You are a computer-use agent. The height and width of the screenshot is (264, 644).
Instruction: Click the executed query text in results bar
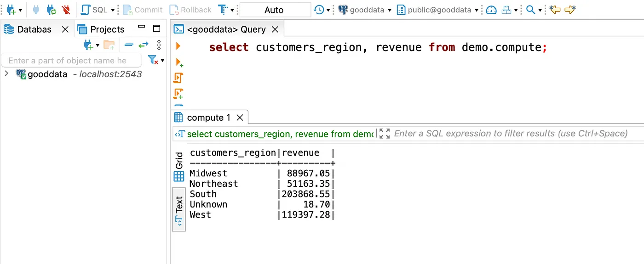(281, 134)
